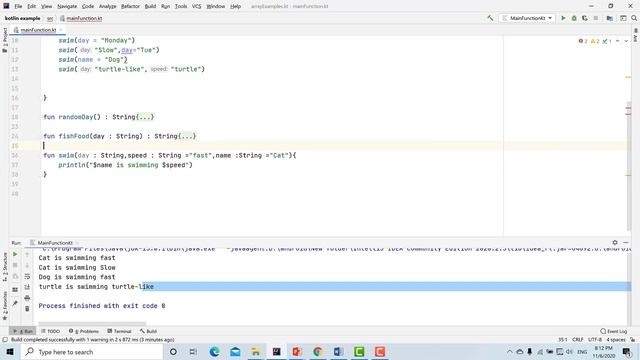The image size is (640, 360).
Task: Open the File menu
Action: click(x=18, y=6)
